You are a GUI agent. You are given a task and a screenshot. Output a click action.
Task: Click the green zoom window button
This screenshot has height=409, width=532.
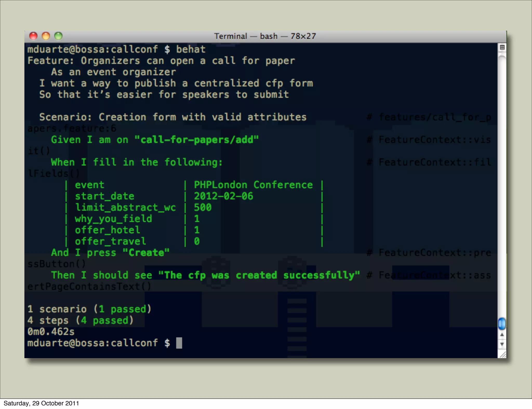(58, 36)
